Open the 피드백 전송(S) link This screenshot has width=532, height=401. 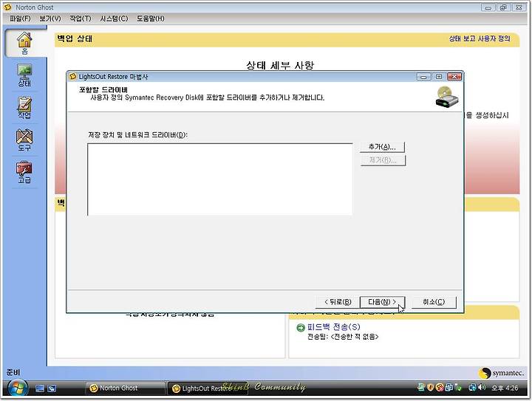tap(333, 326)
